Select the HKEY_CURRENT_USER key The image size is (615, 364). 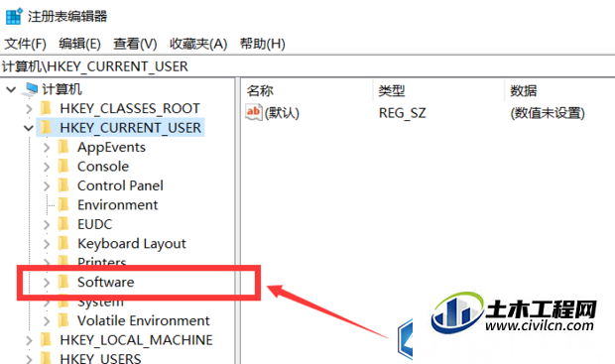click(130, 128)
